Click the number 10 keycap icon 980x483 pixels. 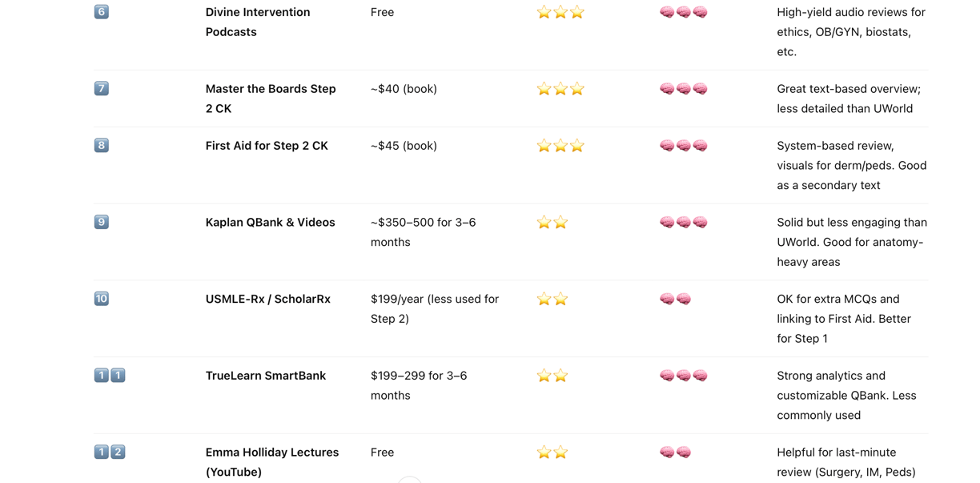(x=102, y=299)
